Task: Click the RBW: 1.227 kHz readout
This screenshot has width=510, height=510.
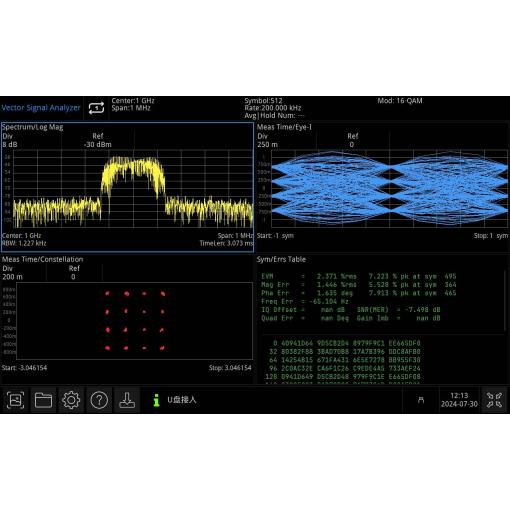Action: (x=24, y=243)
